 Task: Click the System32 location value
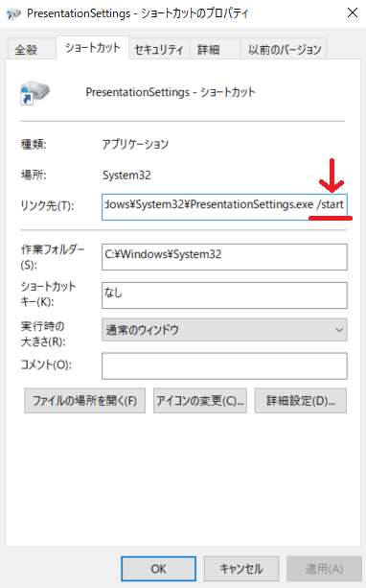pos(126,176)
